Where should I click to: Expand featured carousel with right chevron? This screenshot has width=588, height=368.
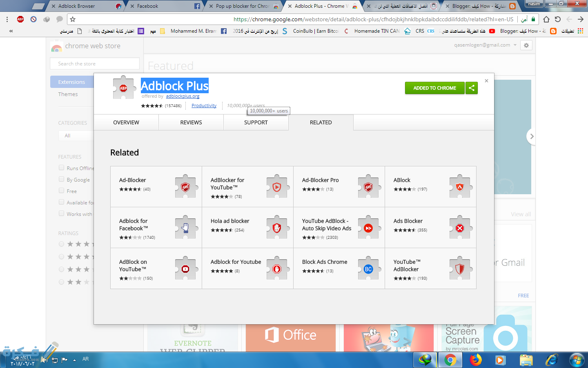[x=531, y=137]
